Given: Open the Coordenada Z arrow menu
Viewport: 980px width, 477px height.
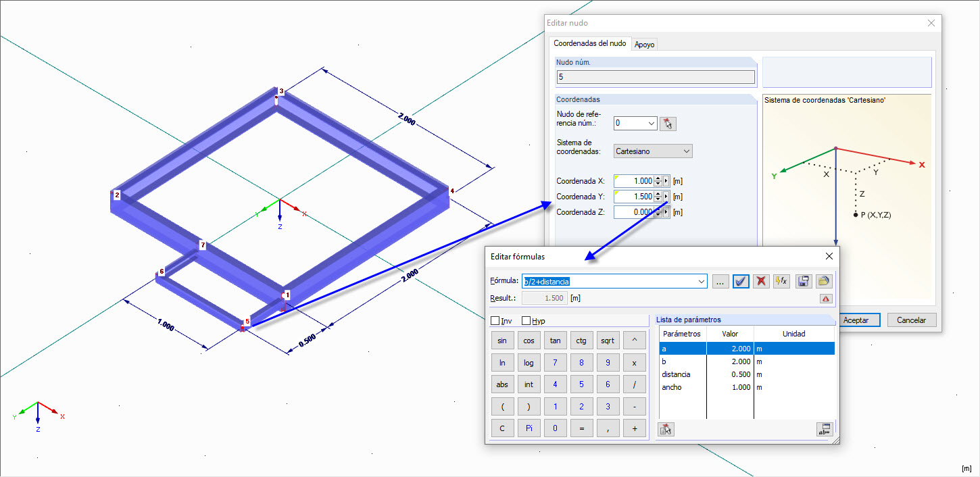Looking at the screenshot, I should click(666, 212).
